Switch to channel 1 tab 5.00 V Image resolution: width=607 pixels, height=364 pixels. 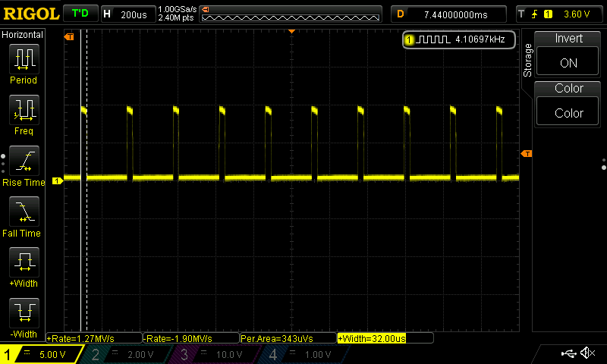[x=41, y=354]
